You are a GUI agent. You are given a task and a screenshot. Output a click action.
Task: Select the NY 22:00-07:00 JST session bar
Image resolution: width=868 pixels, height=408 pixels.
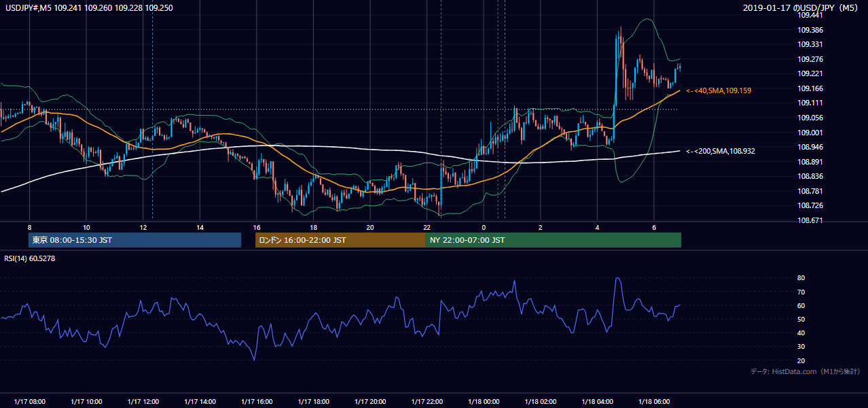click(554, 240)
